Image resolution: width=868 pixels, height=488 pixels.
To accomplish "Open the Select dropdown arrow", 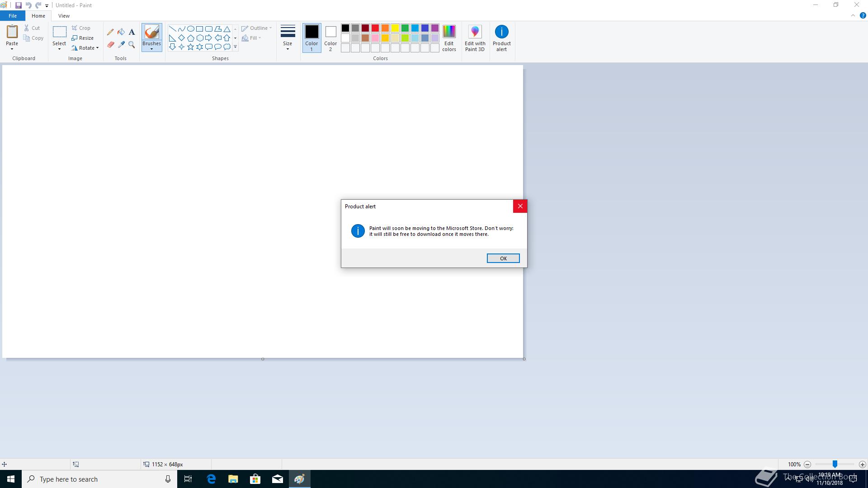I will click(59, 49).
